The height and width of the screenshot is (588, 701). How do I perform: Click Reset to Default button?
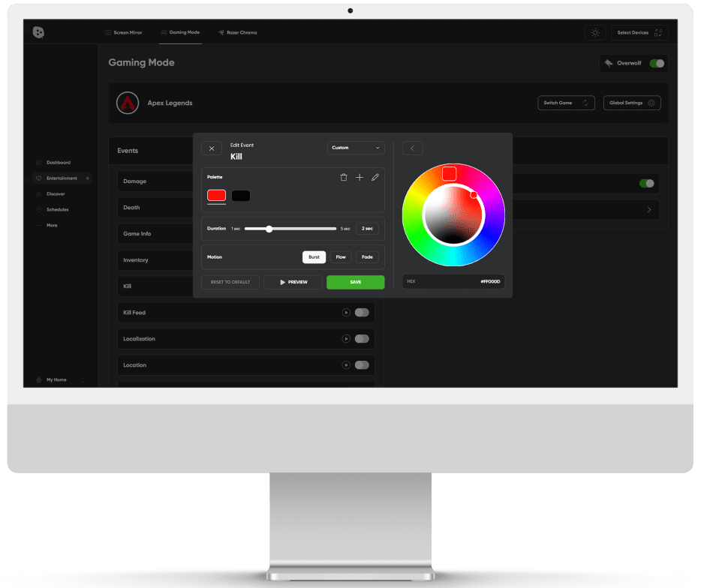point(230,282)
